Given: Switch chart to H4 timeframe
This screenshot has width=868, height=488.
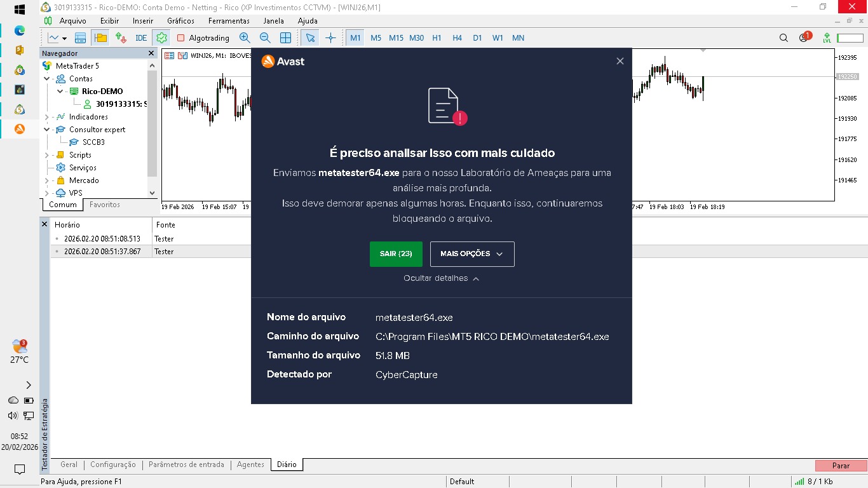Looking at the screenshot, I should point(457,37).
